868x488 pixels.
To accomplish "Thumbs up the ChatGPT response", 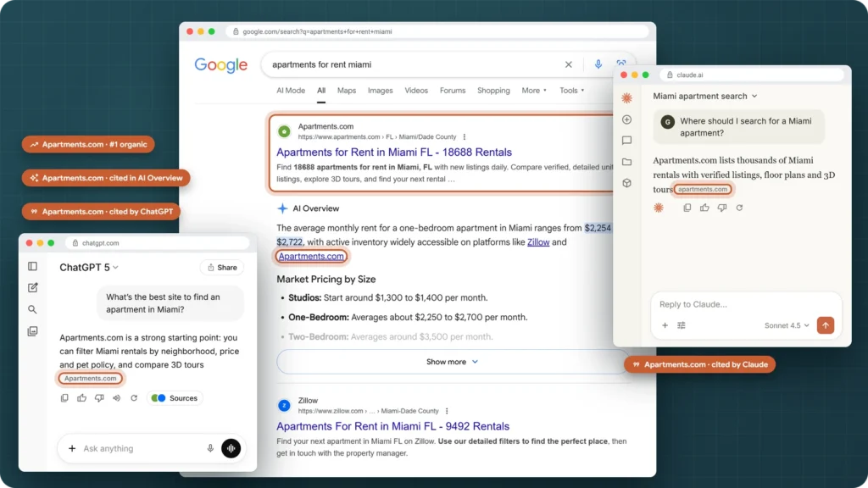I will click(82, 398).
